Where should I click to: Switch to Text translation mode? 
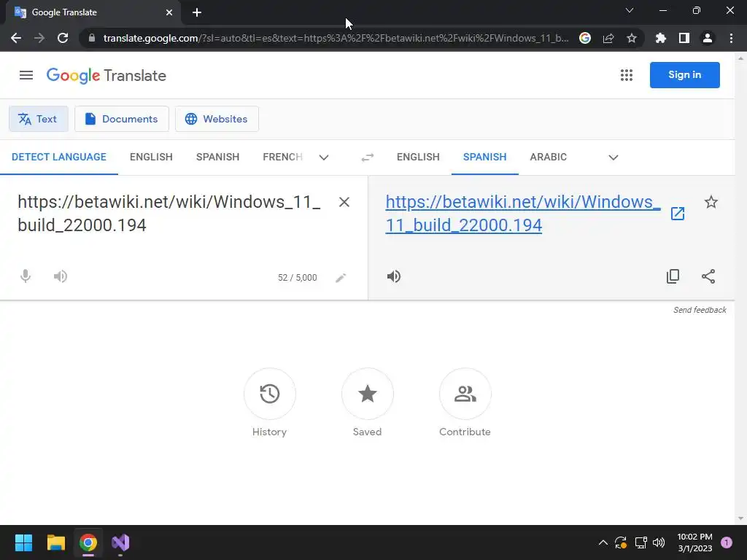point(39,119)
